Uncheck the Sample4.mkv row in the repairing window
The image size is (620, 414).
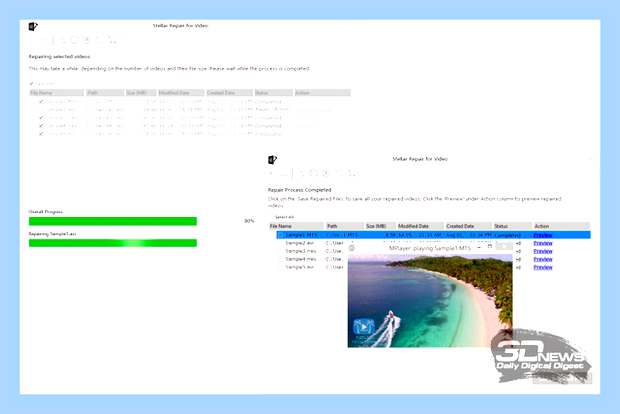point(41,126)
